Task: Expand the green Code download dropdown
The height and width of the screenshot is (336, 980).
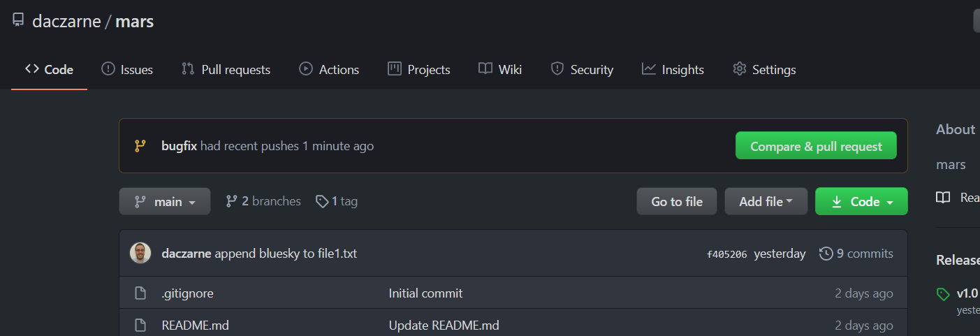Action: point(861,201)
